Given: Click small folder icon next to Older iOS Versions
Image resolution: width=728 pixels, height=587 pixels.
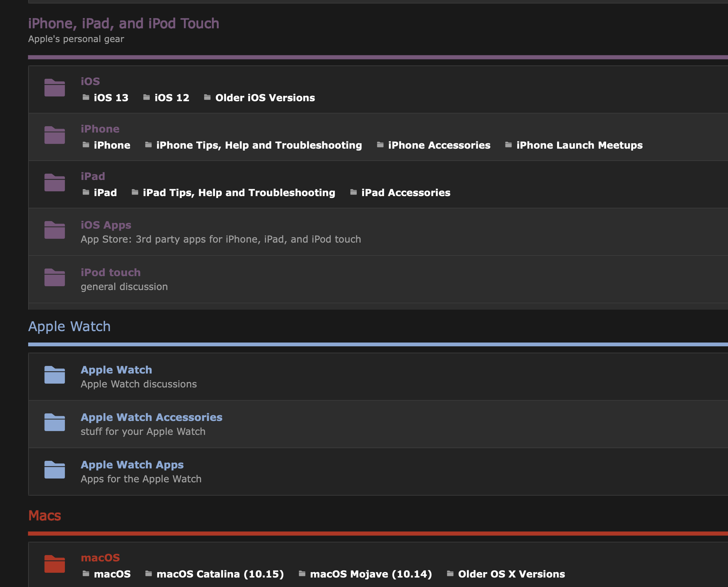Looking at the screenshot, I should click(x=207, y=97).
